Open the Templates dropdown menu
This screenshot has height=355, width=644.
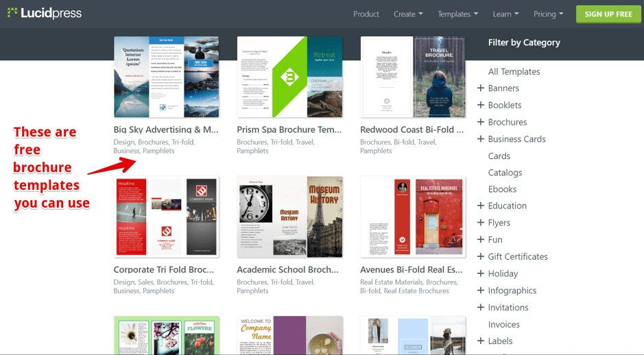457,14
